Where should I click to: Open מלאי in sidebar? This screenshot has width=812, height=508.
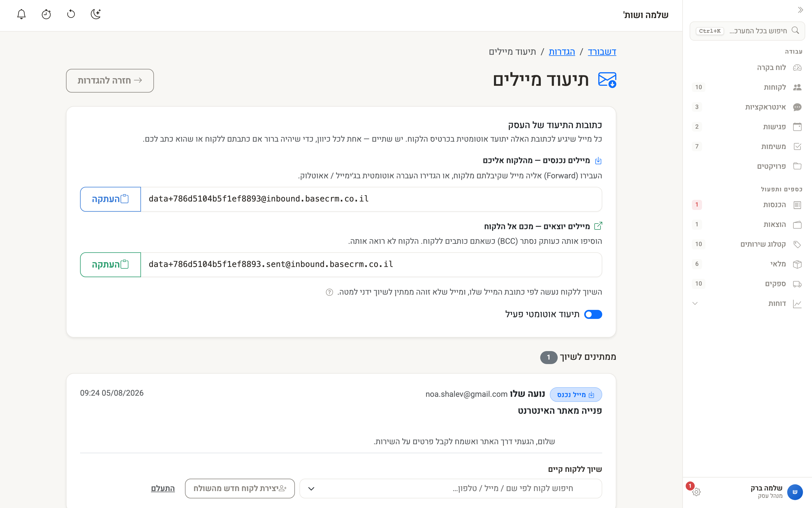pyautogui.click(x=747, y=264)
